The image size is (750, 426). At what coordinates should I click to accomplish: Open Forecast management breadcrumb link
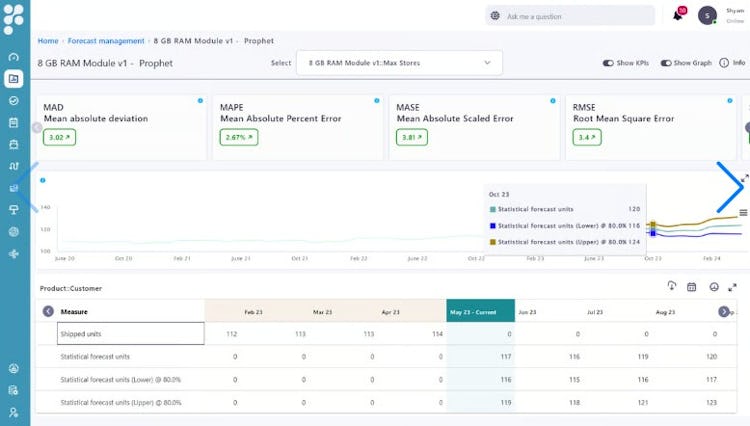[x=106, y=41]
